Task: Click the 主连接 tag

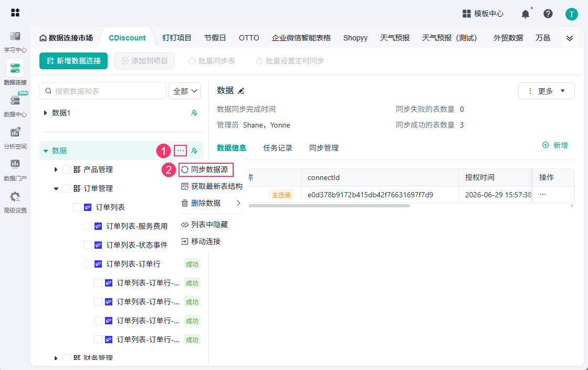Action: point(281,195)
